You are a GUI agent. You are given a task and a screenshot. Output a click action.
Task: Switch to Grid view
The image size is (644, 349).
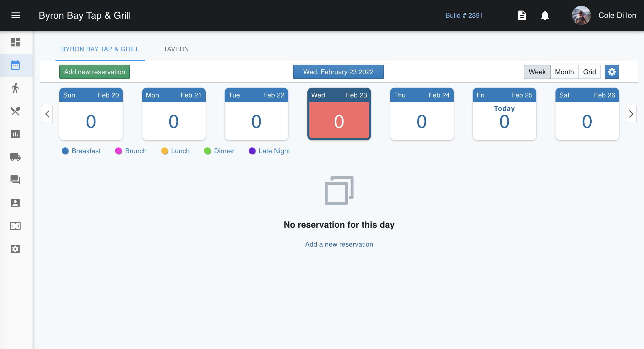pos(589,72)
